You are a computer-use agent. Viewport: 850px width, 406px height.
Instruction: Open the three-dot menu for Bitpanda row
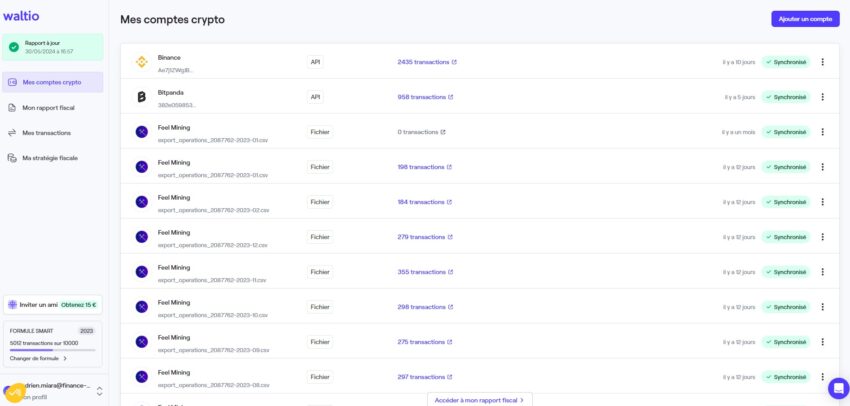822,97
